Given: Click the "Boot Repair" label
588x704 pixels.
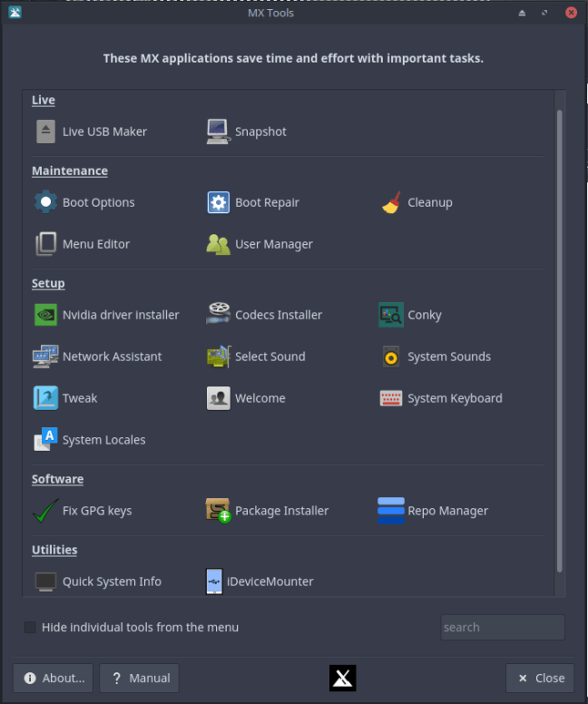Looking at the screenshot, I should (x=268, y=202).
